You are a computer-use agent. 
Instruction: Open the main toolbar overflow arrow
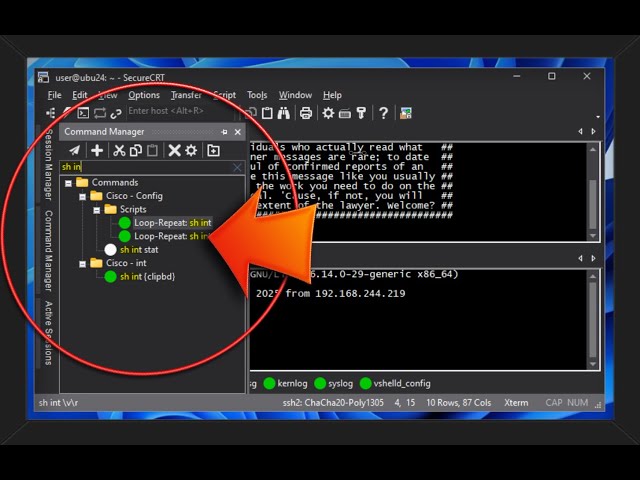[x=598, y=117]
